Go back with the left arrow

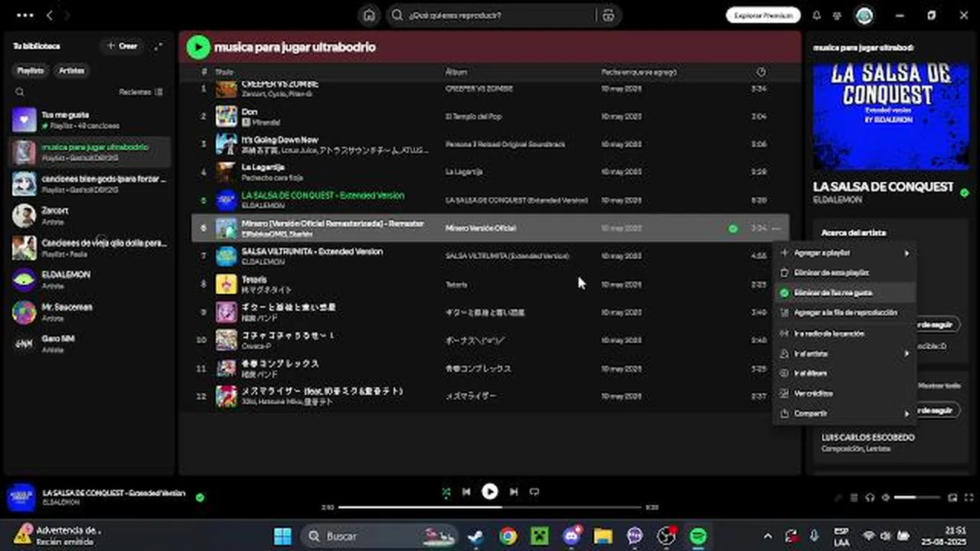point(50,15)
